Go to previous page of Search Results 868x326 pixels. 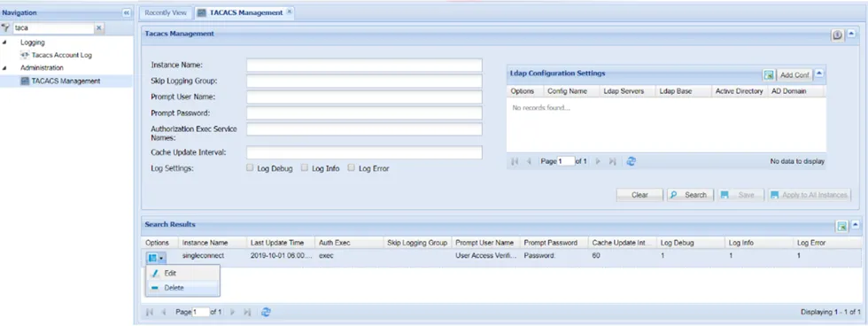[x=163, y=313]
